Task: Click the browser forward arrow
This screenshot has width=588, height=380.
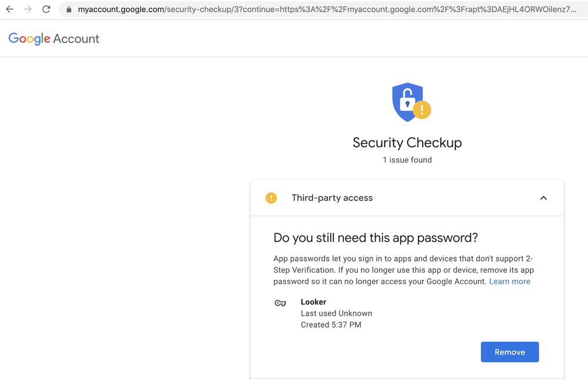Action: click(x=28, y=9)
